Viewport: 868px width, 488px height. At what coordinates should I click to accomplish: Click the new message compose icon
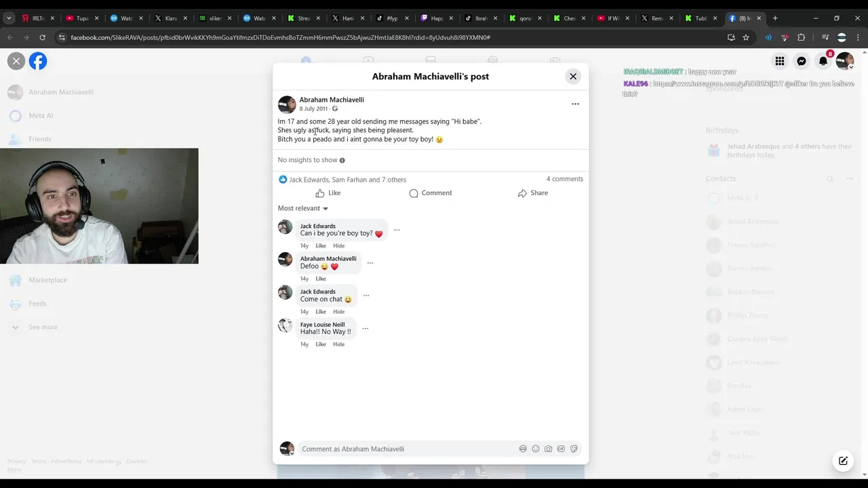[843, 461]
